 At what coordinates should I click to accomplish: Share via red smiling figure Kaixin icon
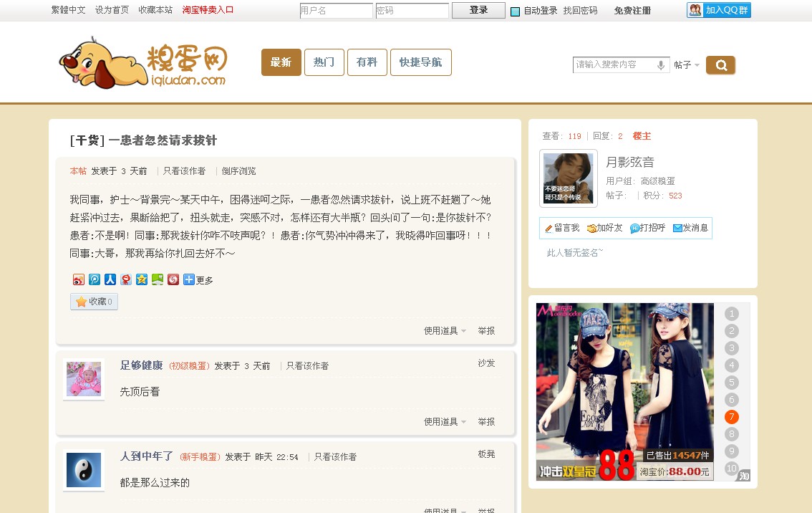pyautogui.click(x=126, y=280)
